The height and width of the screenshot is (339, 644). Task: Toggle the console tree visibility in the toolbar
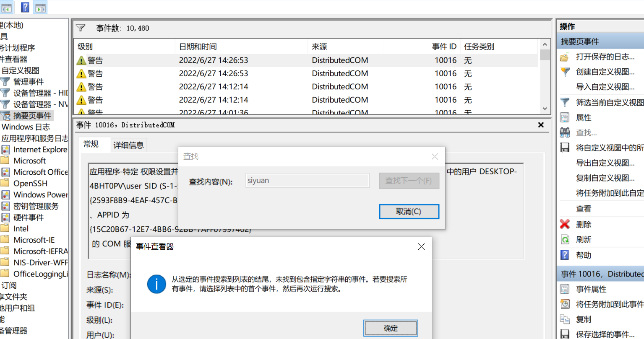pos(7,7)
